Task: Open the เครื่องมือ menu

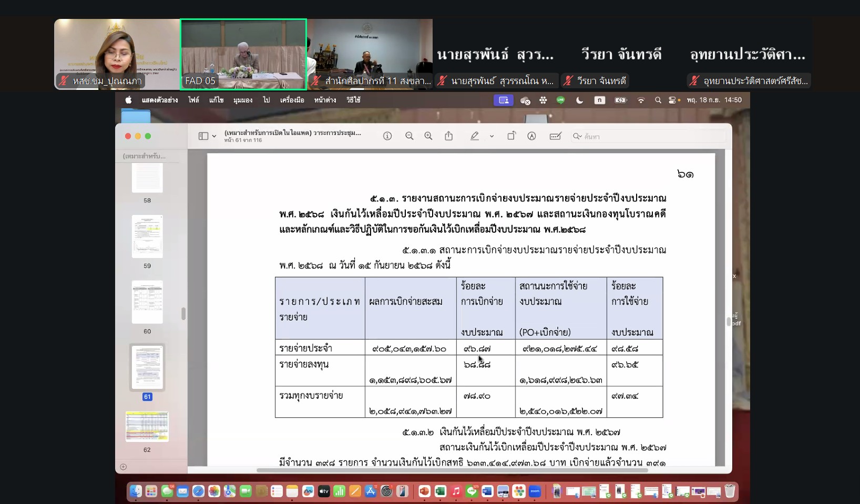Action: 292,100
